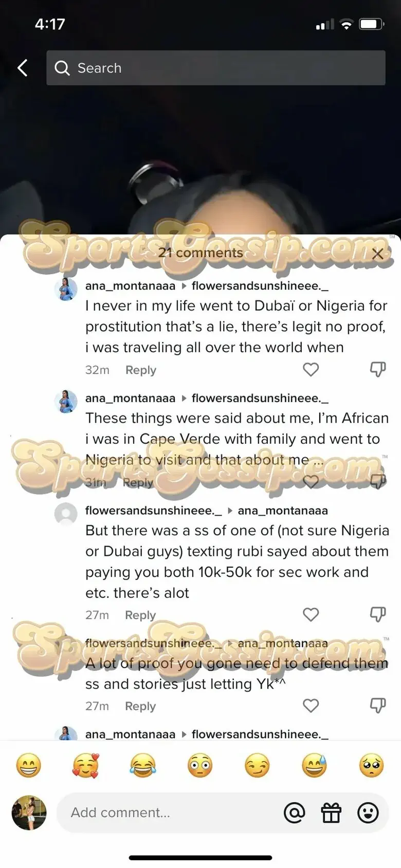Tap the @ mention icon
This screenshot has height=868, width=401.
coord(295,813)
